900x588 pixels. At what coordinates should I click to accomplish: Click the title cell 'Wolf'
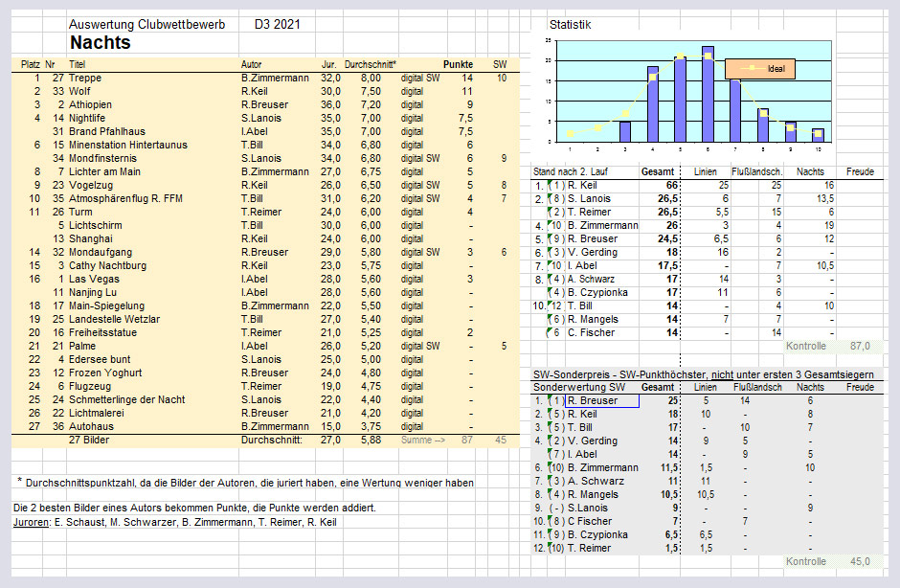point(79,91)
